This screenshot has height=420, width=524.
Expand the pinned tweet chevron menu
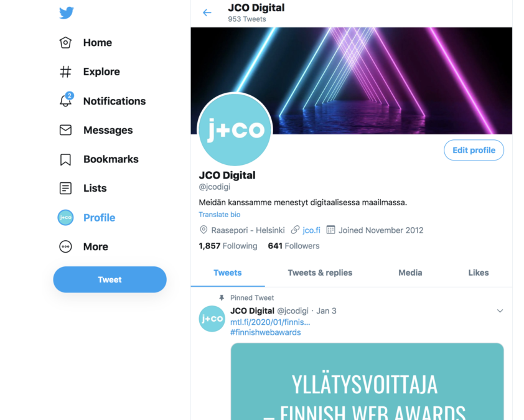pyautogui.click(x=500, y=310)
